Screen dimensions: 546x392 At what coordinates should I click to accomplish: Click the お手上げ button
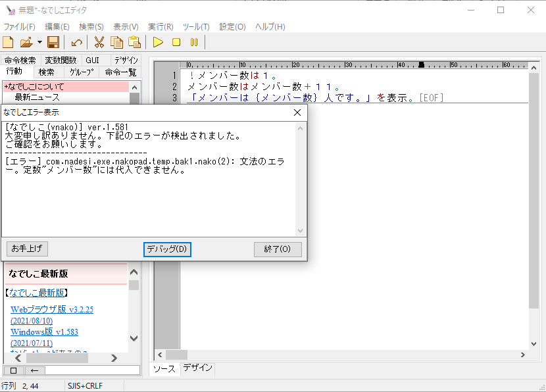pos(27,249)
